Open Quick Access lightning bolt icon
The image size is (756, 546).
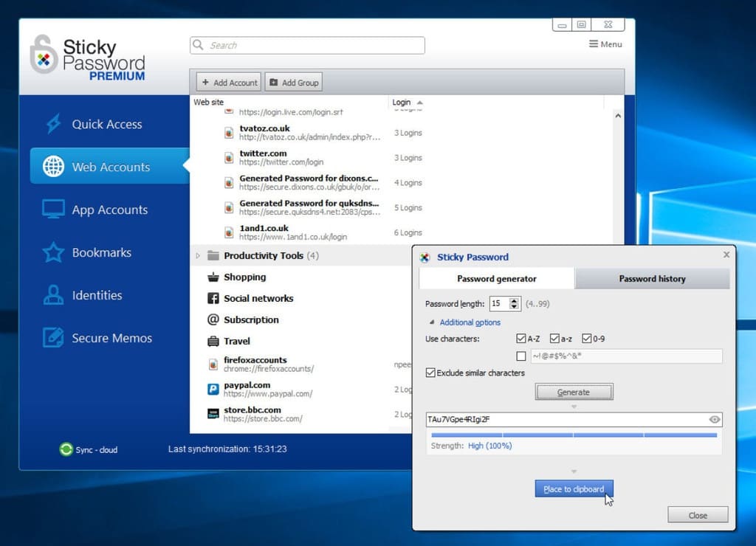[53, 124]
